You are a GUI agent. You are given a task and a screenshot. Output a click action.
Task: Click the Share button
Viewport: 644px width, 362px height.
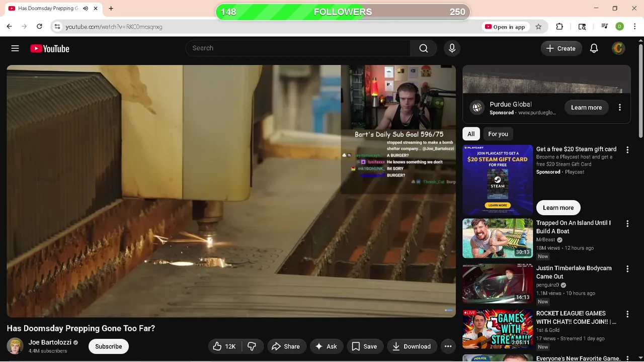pyautogui.click(x=286, y=346)
